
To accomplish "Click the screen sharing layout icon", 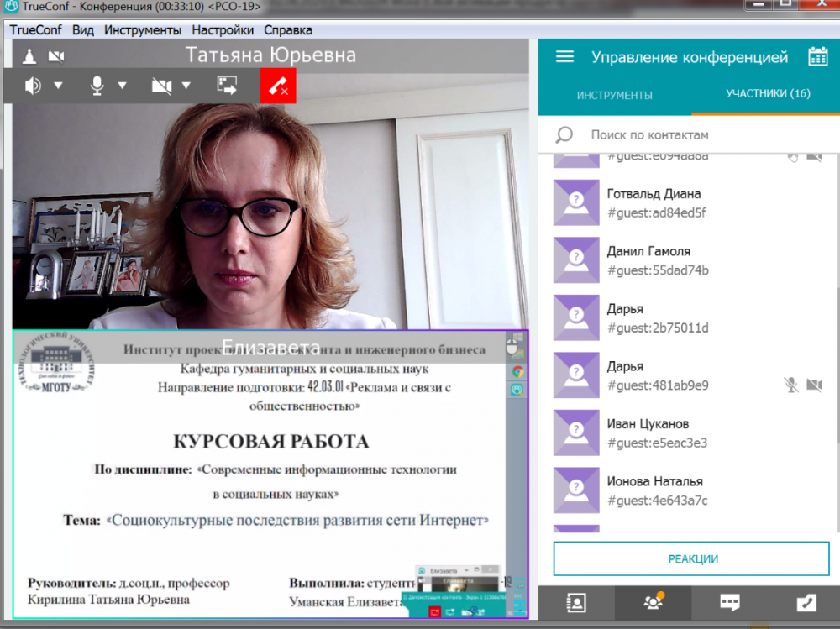I will [x=227, y=85].
